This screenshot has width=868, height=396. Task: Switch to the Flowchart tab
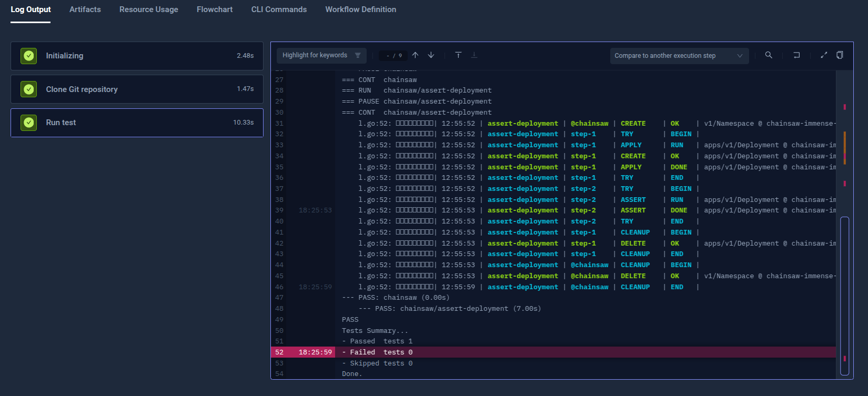215,9
